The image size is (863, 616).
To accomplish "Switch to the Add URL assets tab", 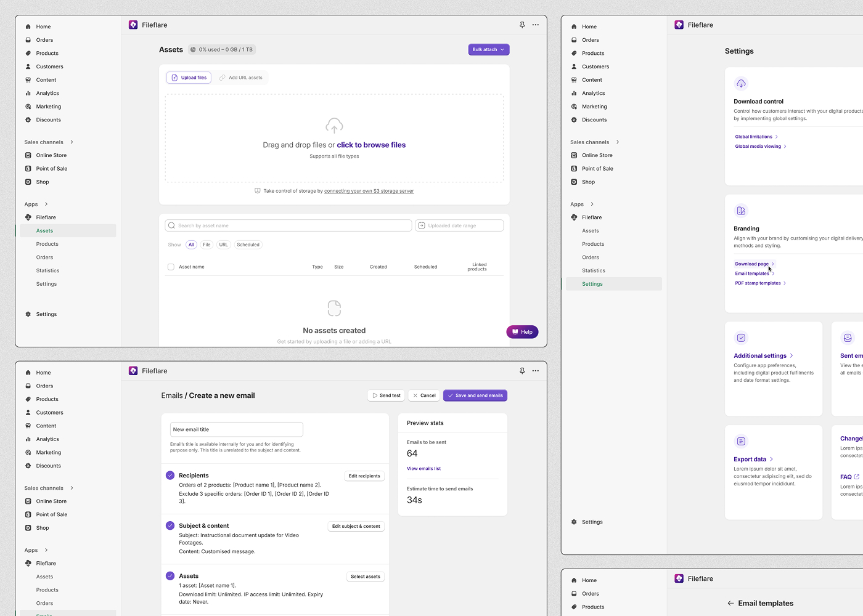I will pyautogui.click(x=240, y=78).
